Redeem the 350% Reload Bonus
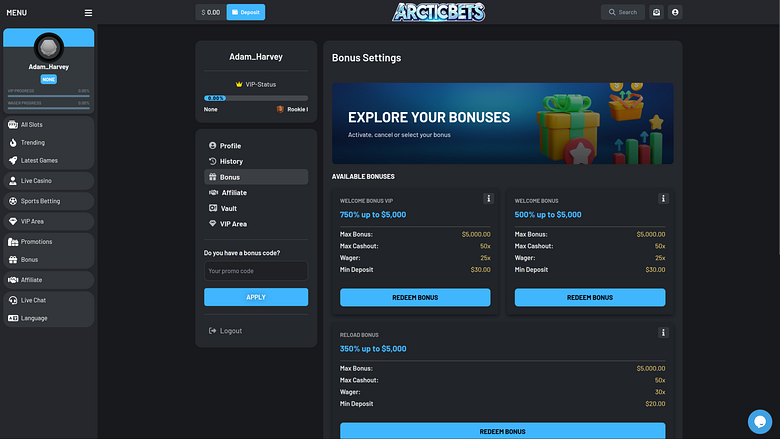The width and height of the screenshot is (780, 439). (503, 431)
